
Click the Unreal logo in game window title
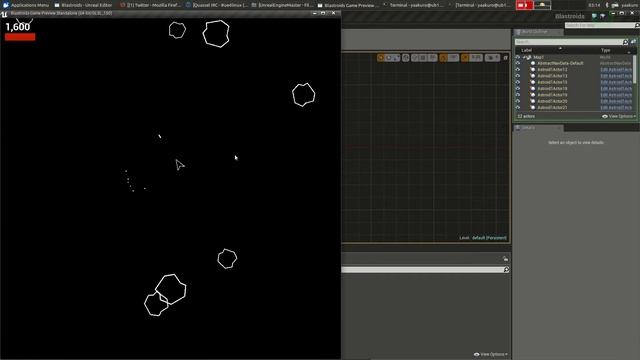[x=4, y=14]
